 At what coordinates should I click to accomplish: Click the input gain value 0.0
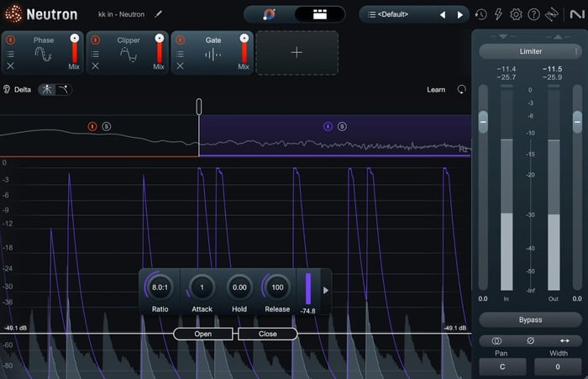(x=483, y=298)
